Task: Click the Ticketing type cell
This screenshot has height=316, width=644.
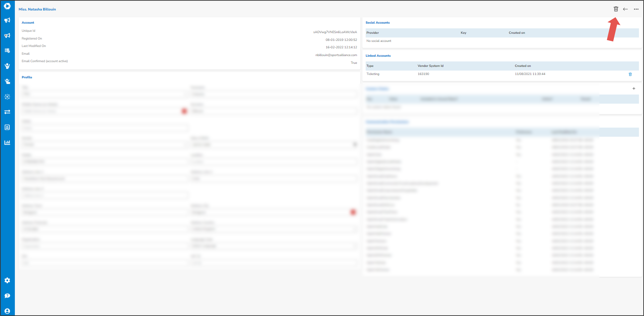Action: coord(373,74)
